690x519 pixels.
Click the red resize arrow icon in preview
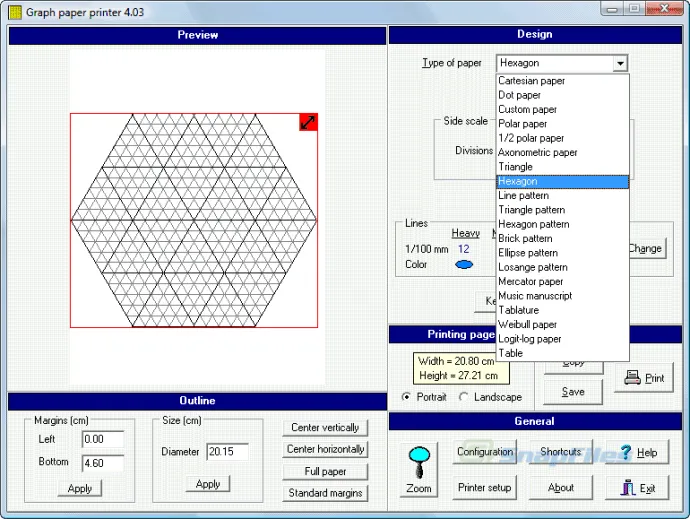coord(308,122)
